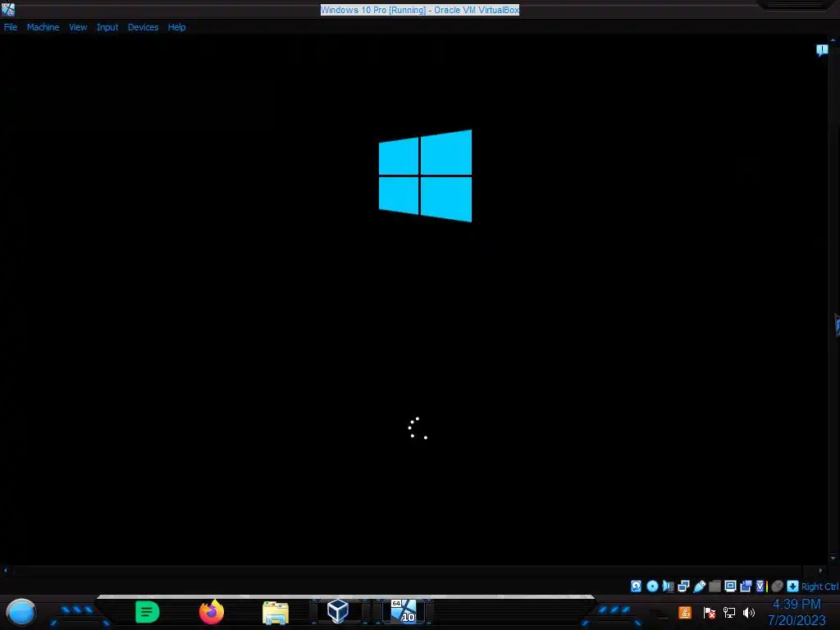Click the Windows 10 Pro VirtualBox title text
The height and width of the screenshot is (630, 840).
420,10
